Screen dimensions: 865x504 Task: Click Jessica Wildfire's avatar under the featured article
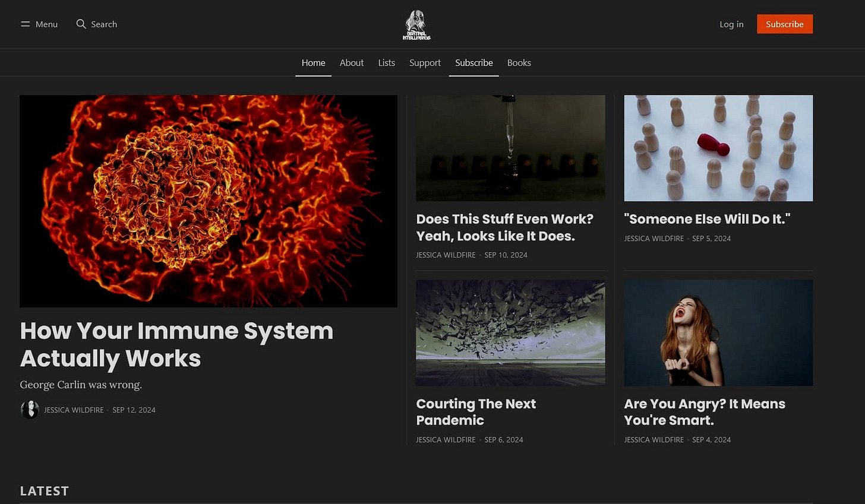click(30, 410)
